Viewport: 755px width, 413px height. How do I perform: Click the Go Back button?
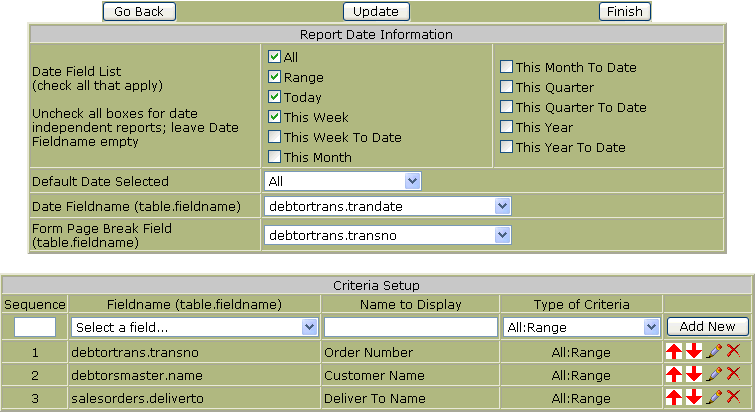tap(139, 12)
